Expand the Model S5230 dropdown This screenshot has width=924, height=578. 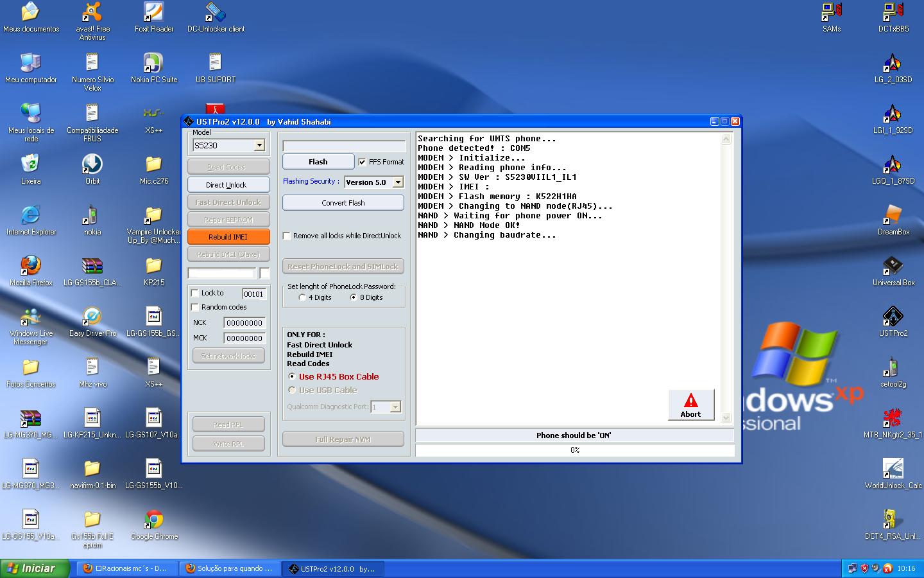click(x=259, y=145)
